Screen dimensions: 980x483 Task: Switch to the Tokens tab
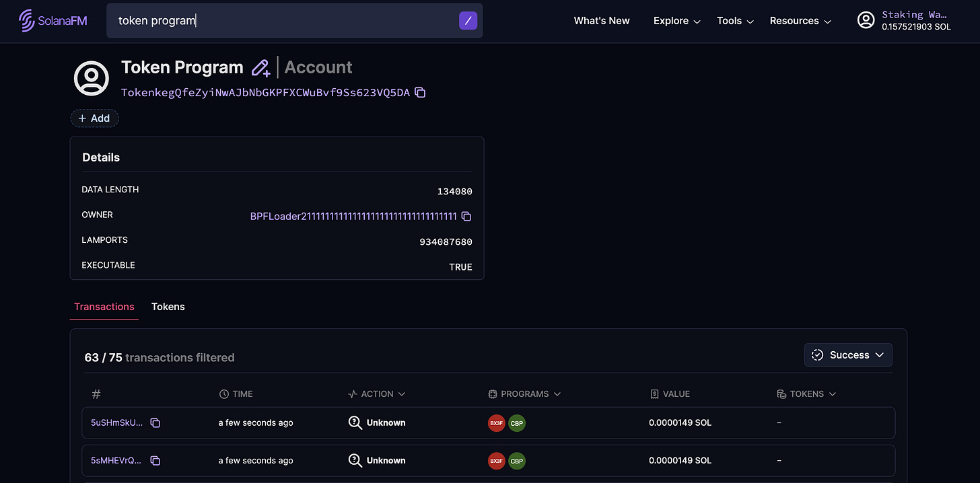[168, 307]
